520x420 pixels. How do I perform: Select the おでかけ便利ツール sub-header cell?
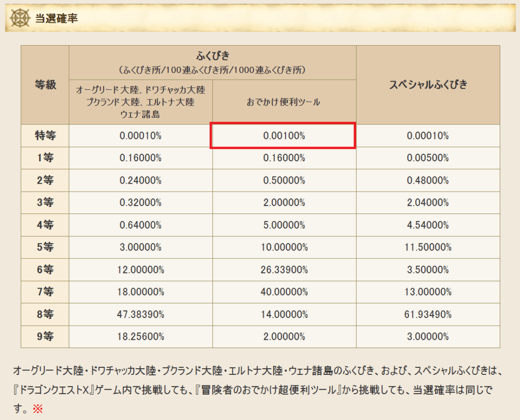point(284,102)
